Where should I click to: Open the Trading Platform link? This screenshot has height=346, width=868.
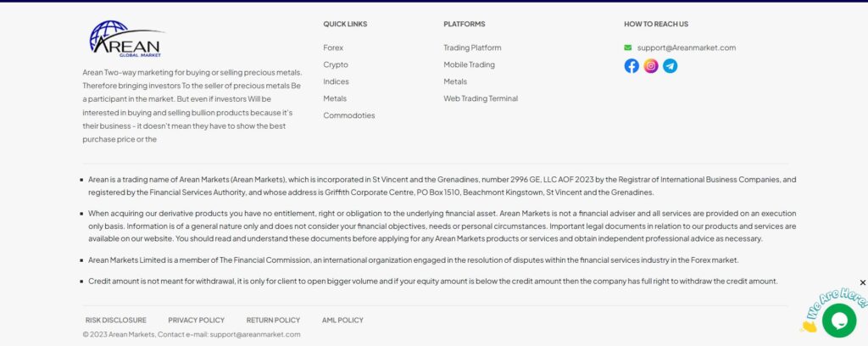[472, 48]
